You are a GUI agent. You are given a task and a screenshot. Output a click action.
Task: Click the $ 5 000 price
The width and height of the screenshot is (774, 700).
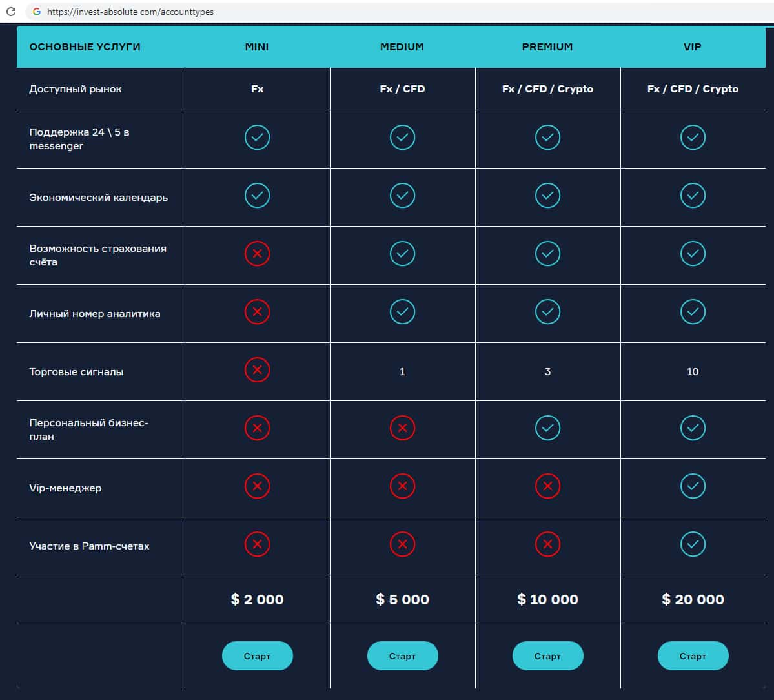point(402,599)
